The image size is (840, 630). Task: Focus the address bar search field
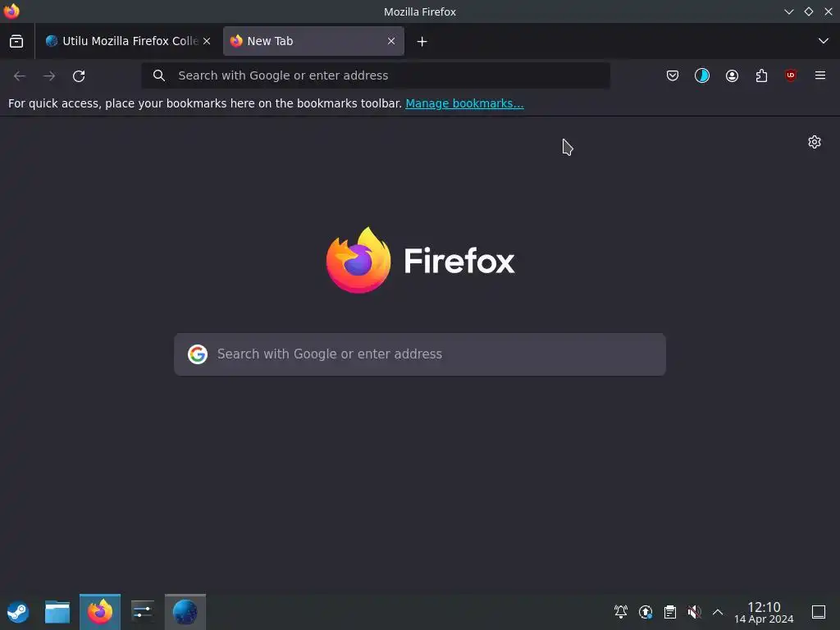pyautogui.click(x=376, y=75)
